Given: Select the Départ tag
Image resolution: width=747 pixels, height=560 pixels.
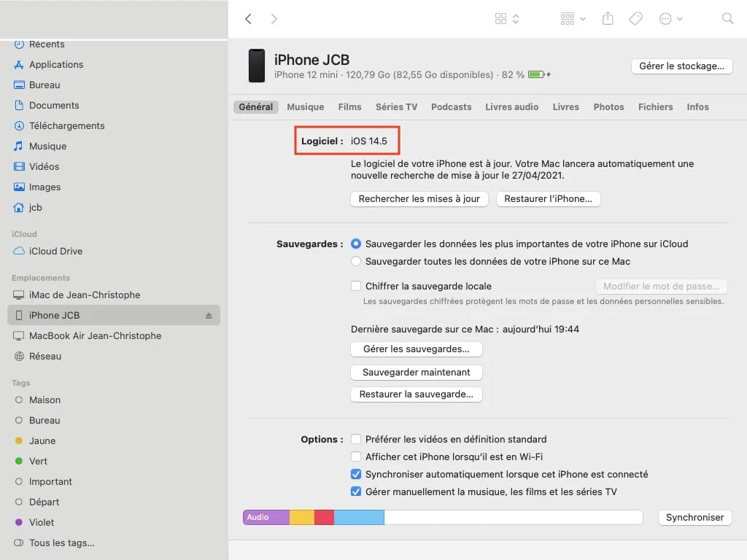Looking at the screenshot, I should click(115, 502).
